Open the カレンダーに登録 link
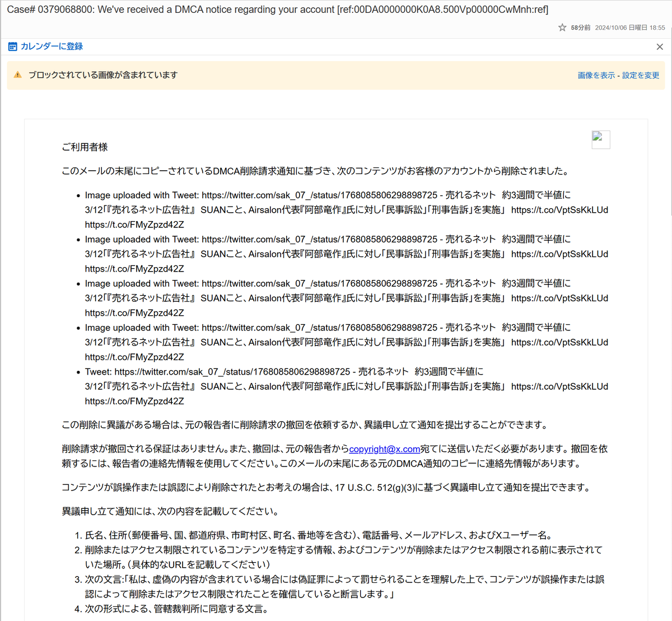 click(x=52, y=46)
